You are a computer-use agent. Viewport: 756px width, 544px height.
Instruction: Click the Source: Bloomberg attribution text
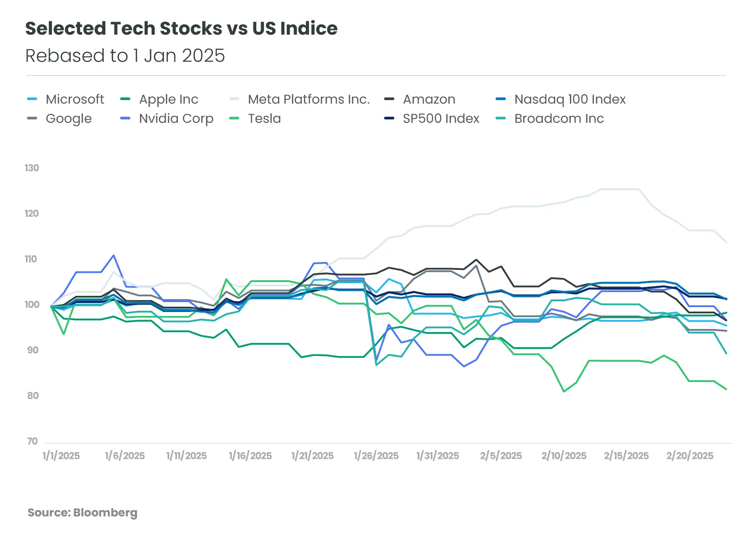pyautogui.click(x=82, y=513)
